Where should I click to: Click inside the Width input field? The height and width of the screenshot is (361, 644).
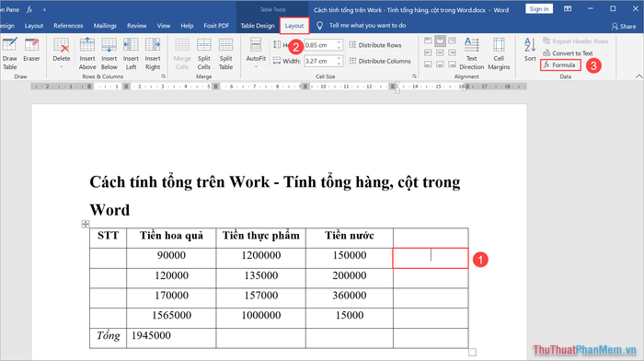pyautogui.click(x=320, y=61)
